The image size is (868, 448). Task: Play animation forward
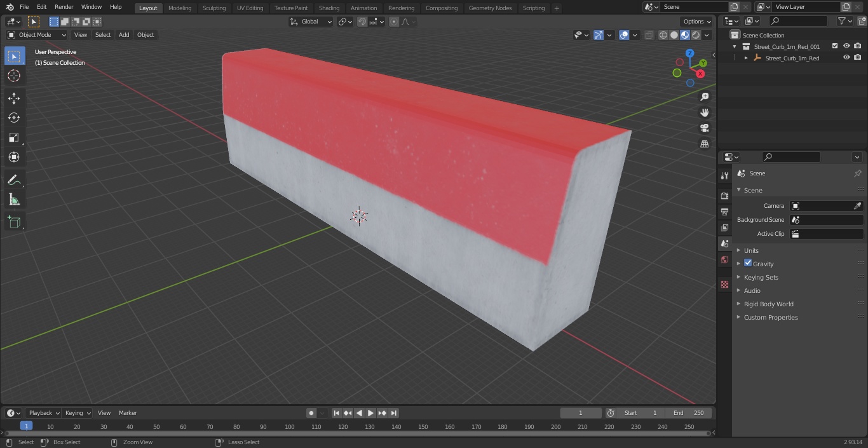pos(370,413)
